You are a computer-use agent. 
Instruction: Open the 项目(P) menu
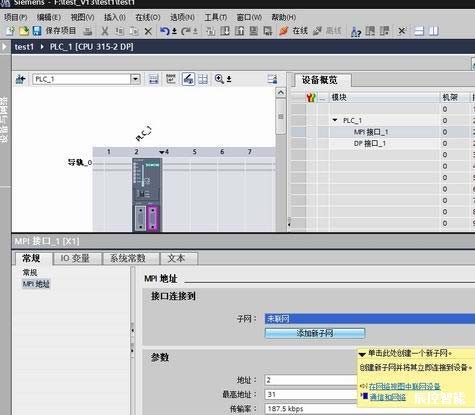click(15, 17)
